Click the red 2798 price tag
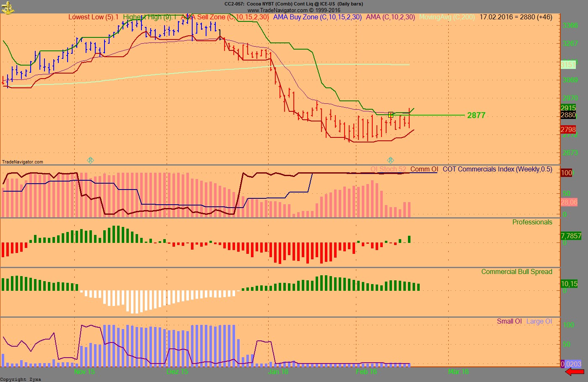 [569, 129]
